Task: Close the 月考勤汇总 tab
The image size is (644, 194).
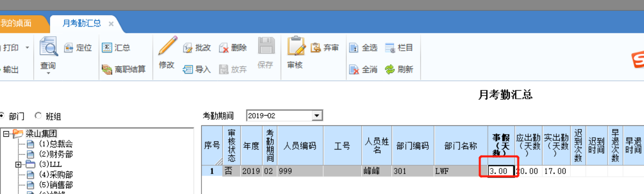Action: pos(111,24)
